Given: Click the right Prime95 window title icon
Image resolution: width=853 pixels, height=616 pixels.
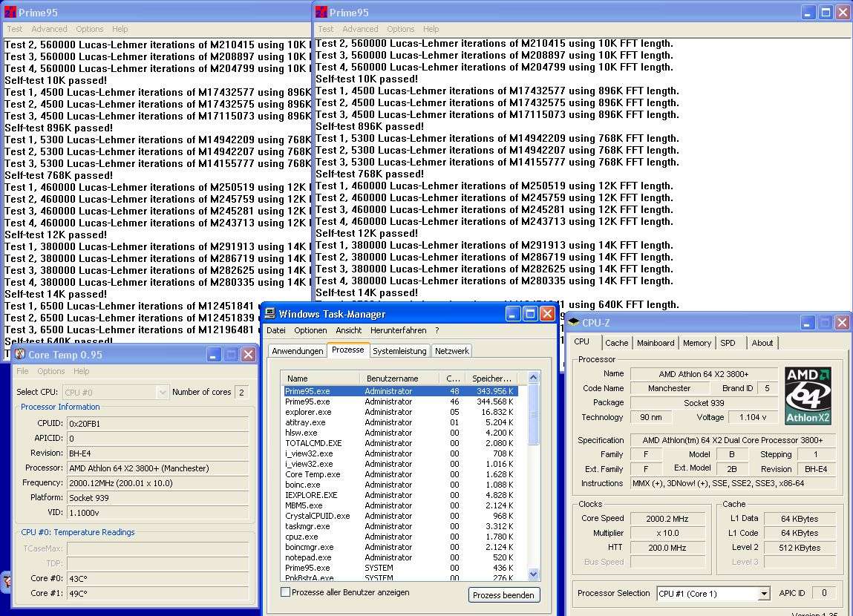Looking at the screenshot, I should coord(321,12).
